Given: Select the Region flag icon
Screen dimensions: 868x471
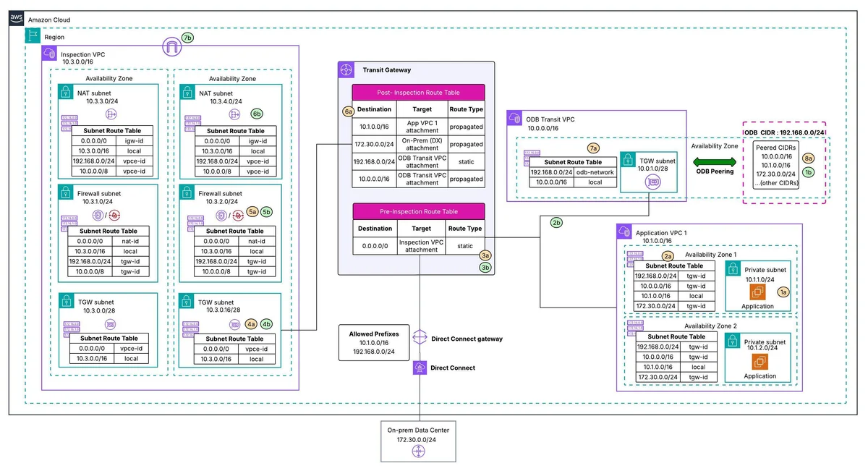Looking at the screenshot, I should click(33, 36).
